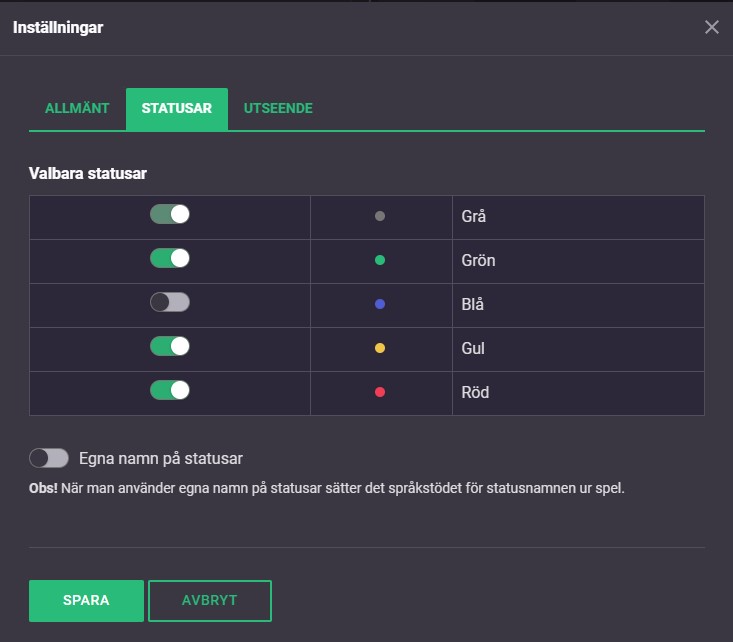
Task: Turn off the Grön status toggle
Action: [x=170, y=259]
